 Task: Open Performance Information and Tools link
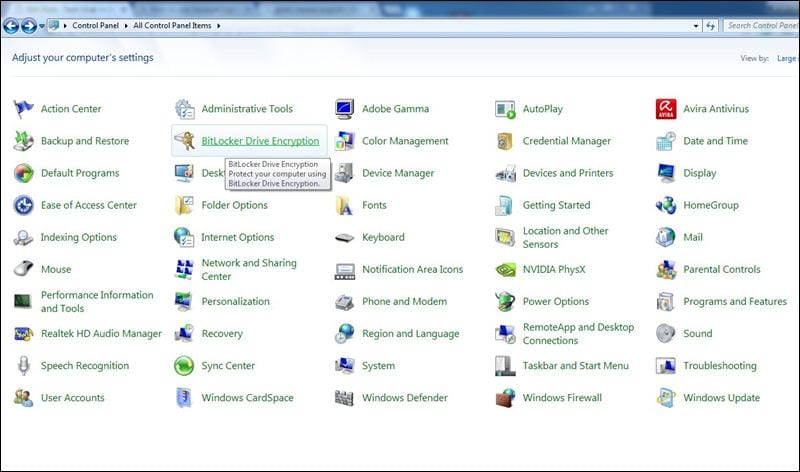point(97,302)
